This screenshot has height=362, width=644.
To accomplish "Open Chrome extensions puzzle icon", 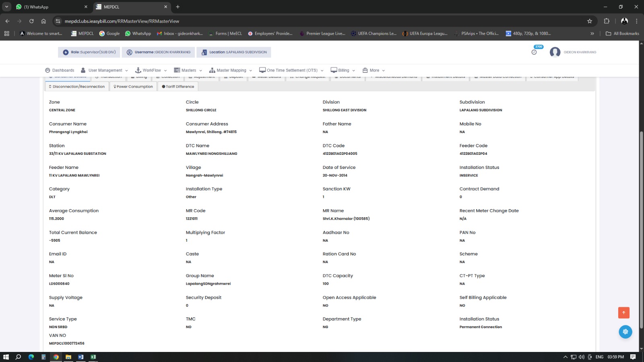I will [x=607, y=21].
